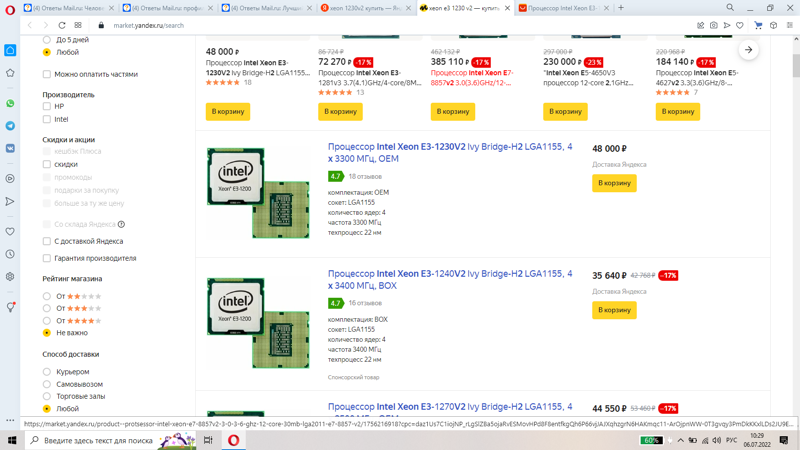Open the shopping cart icon in toolbar
Screen dimensions: 800x450
758,25
